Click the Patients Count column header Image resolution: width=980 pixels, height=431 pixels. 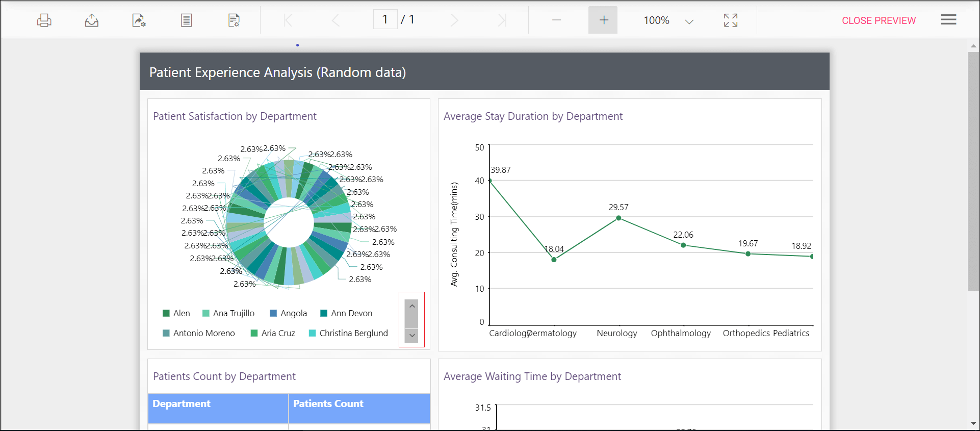[359, 408]
